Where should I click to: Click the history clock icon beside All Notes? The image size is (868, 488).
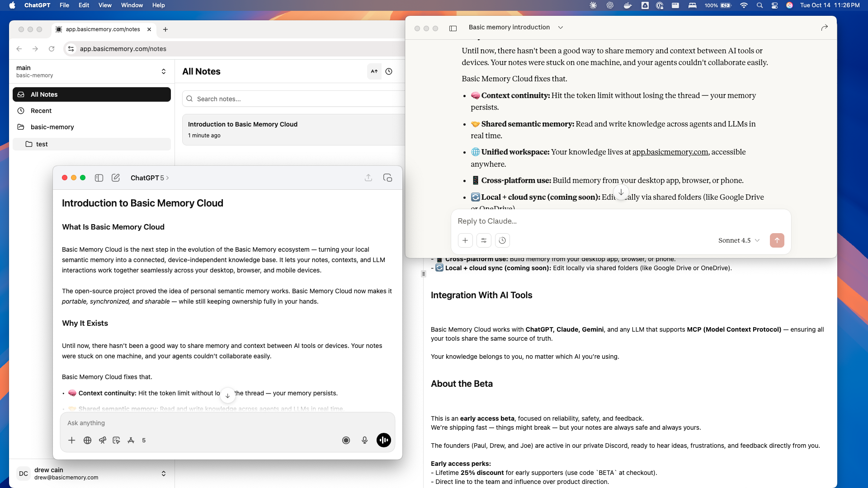[x=389, y=71]
